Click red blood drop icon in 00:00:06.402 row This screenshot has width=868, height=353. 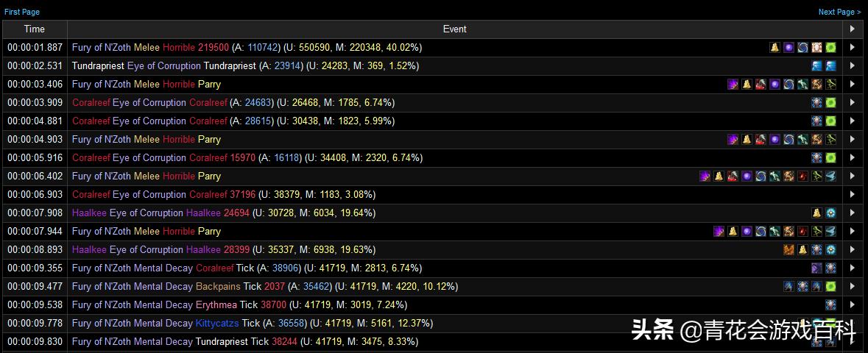point(802,176)
